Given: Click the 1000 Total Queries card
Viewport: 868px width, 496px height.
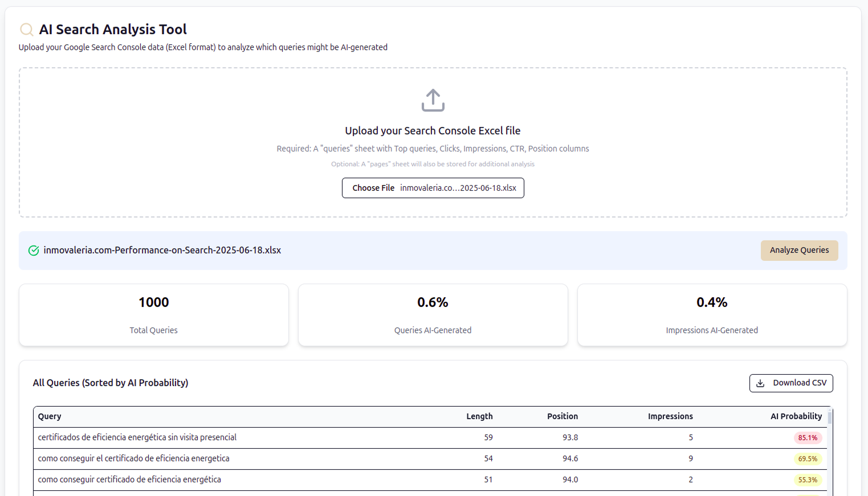Looking at the screenshot, I should pyautogui.click(x=154, y=315).
